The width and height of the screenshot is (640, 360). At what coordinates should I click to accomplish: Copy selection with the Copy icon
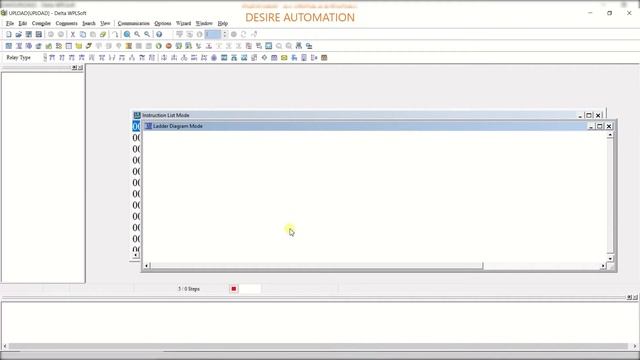coord(83,34)
